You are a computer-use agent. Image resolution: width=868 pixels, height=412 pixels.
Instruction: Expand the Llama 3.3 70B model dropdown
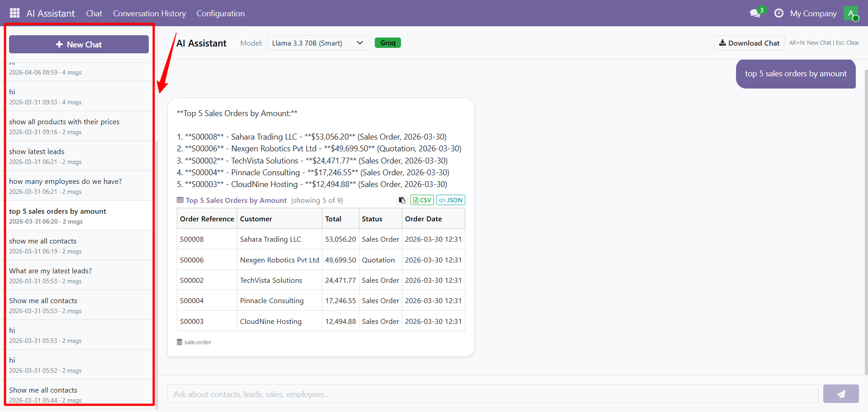tap(318, 43)
